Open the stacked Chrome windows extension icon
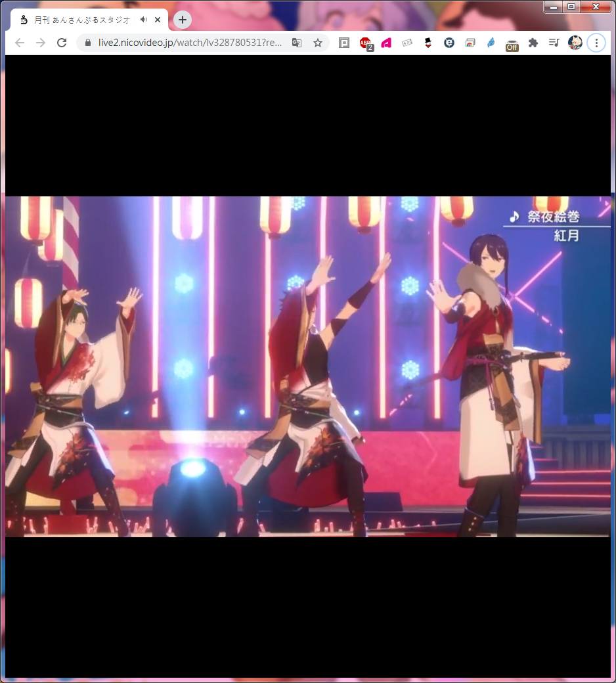Image resolution: width=616 pixels, height=683 pixels. pyautogui.click(x=470, y=43)
